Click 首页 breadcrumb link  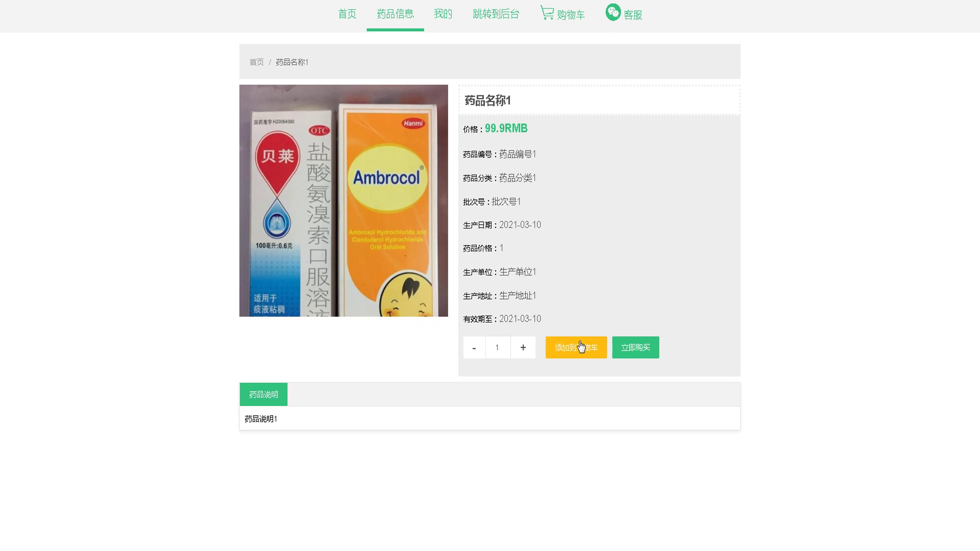(256, 62)
